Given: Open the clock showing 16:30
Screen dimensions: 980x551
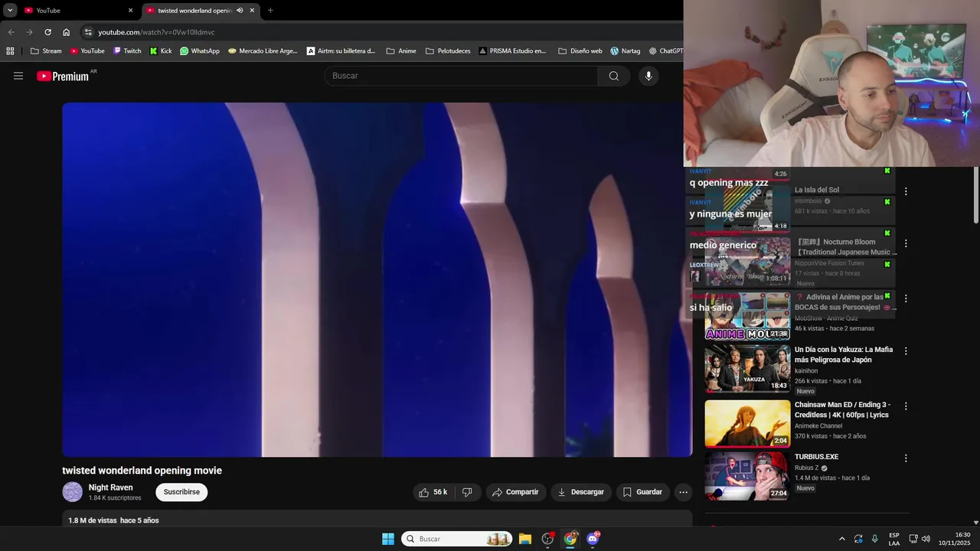Looking at the screenshot, I should tap(955, 539).
